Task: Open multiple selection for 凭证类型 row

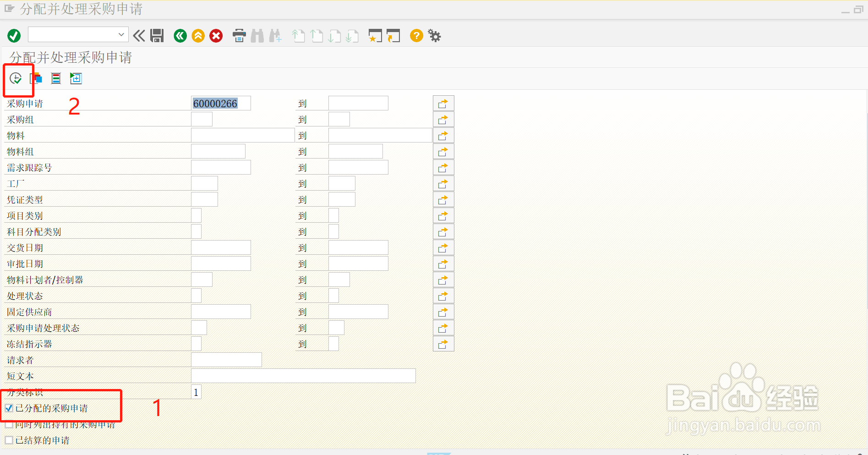Action: click(443, 200)
